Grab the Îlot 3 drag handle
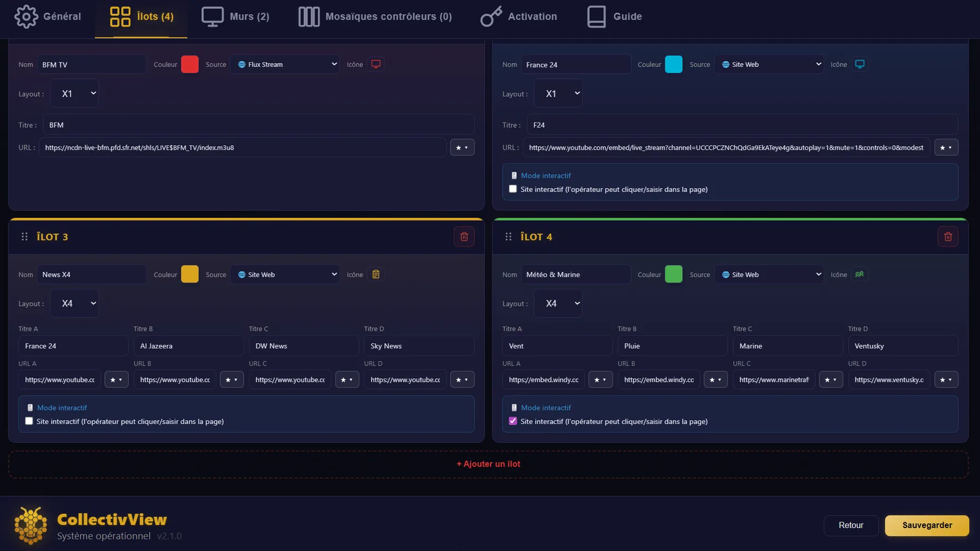980x551 pixels. tap(24, 237)
